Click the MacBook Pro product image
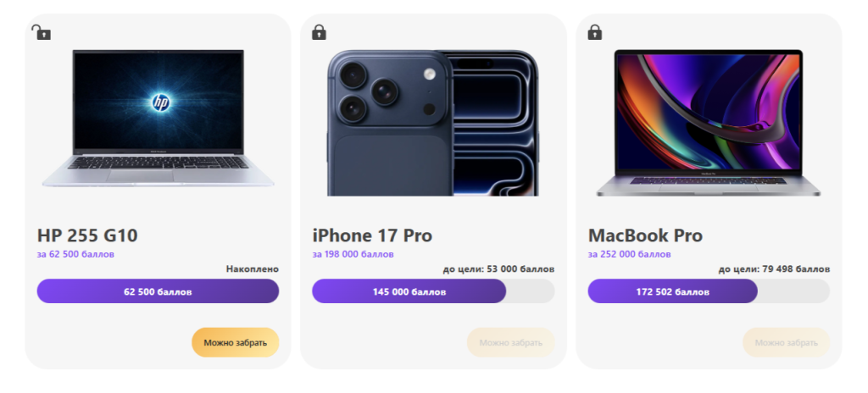 click(x=708, y=123)
